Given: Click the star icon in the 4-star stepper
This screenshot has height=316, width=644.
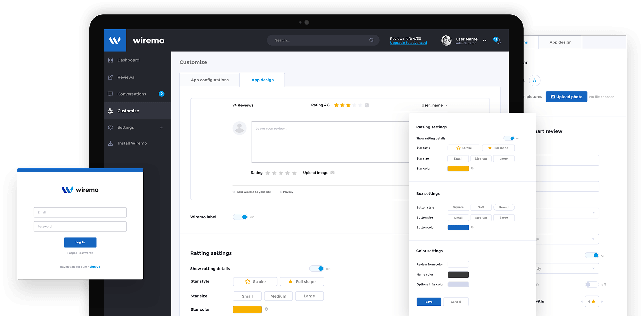Looking at the screenshot, I should click(x=593, y=301).
